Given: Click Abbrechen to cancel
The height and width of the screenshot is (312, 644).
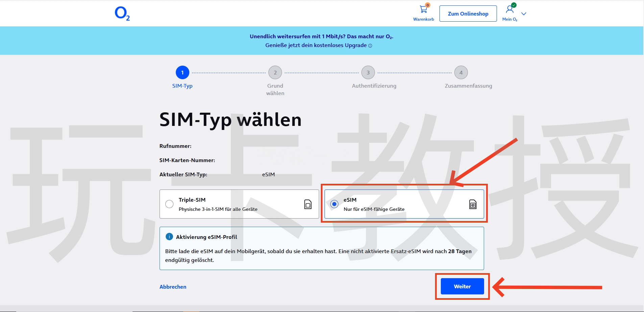Looking at the screenshot, I should (x=173, y=287).
